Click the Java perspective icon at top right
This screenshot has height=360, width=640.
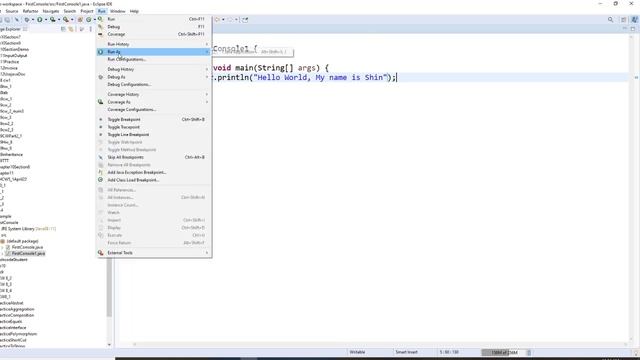(x=635, y=20)
